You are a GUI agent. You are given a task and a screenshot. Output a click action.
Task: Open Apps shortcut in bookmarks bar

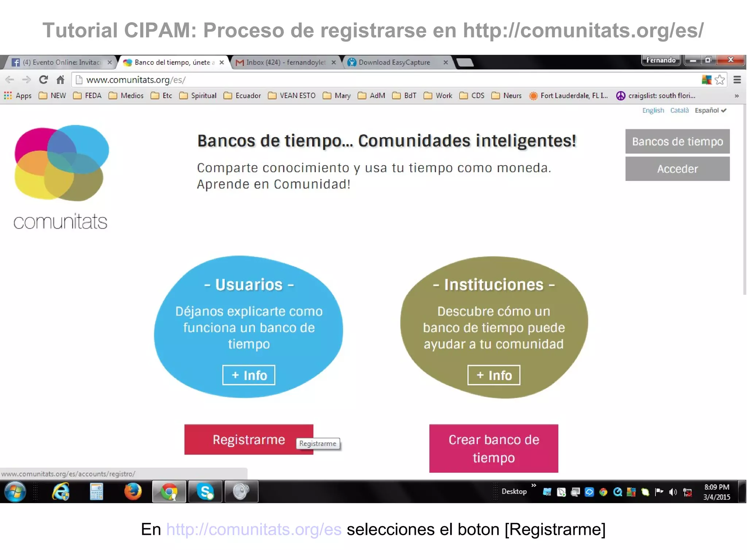(18, 96)
